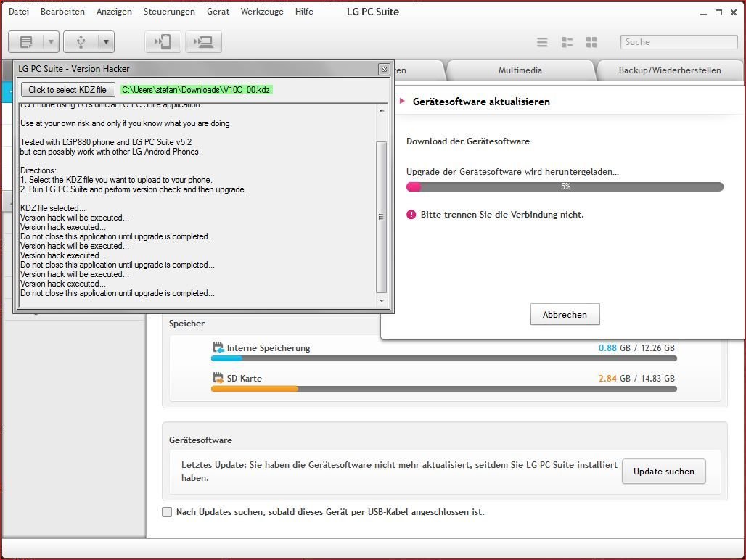Click the SD-Karte icon
746x560 pixels.
[x=218, y=378]
